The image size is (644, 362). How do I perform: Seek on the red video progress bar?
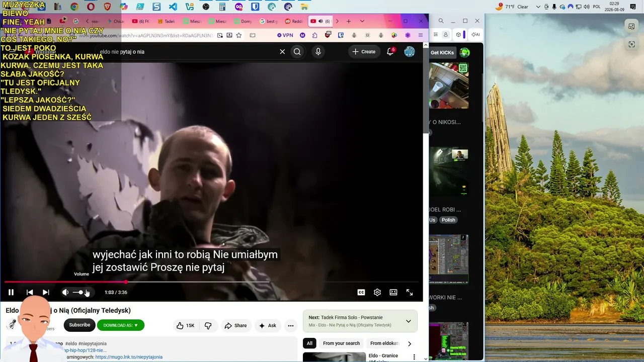click(211, 282)
